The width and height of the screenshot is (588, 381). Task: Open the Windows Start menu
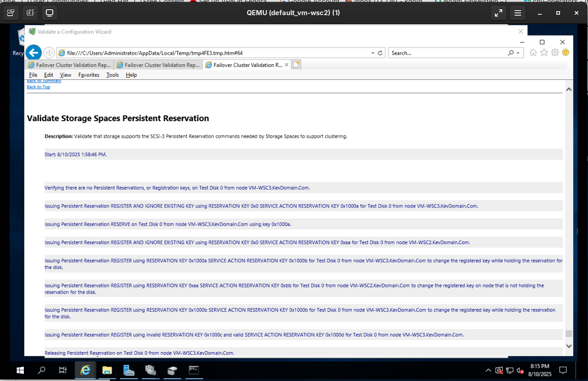point(20,370)
